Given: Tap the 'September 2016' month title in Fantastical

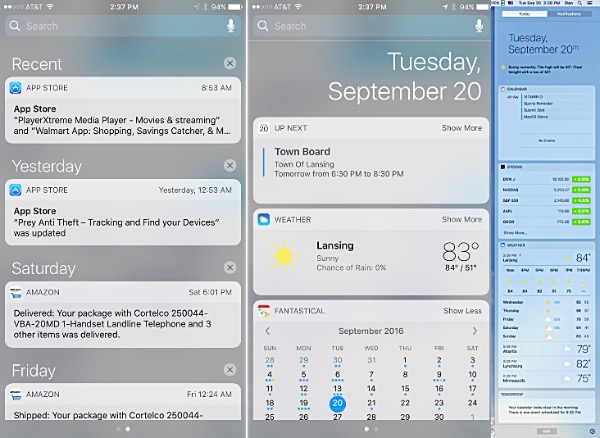Looking at the screenshot, I should 371,331.
